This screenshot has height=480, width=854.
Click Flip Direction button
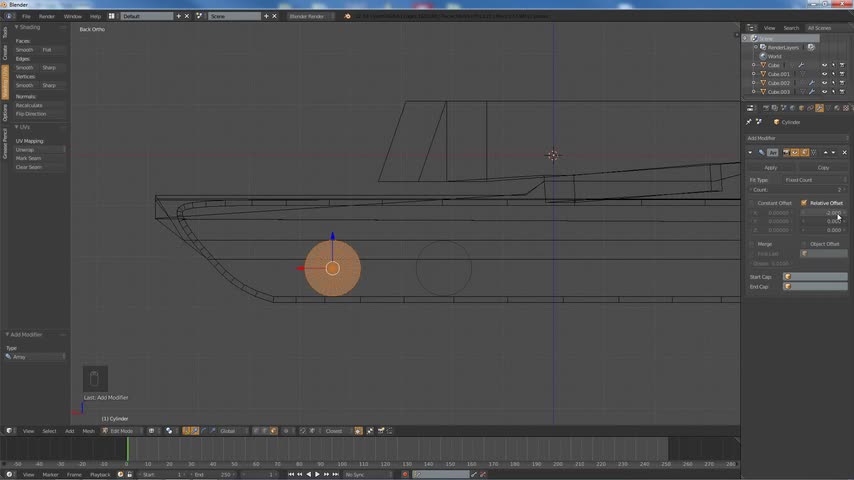pyautogui.click(x=39, y=114)
